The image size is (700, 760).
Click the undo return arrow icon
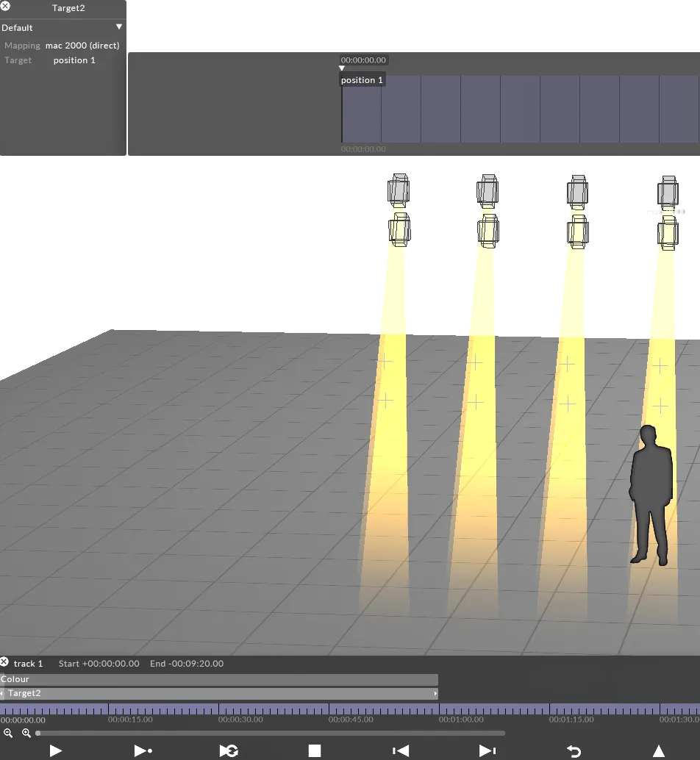coord(574,750)
